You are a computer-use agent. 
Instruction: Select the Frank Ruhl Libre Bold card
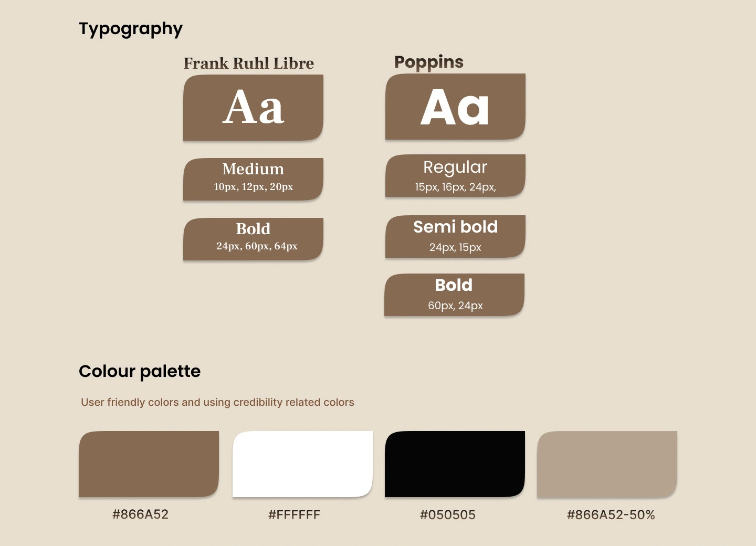pyautogui.click(x=253, y=239)
